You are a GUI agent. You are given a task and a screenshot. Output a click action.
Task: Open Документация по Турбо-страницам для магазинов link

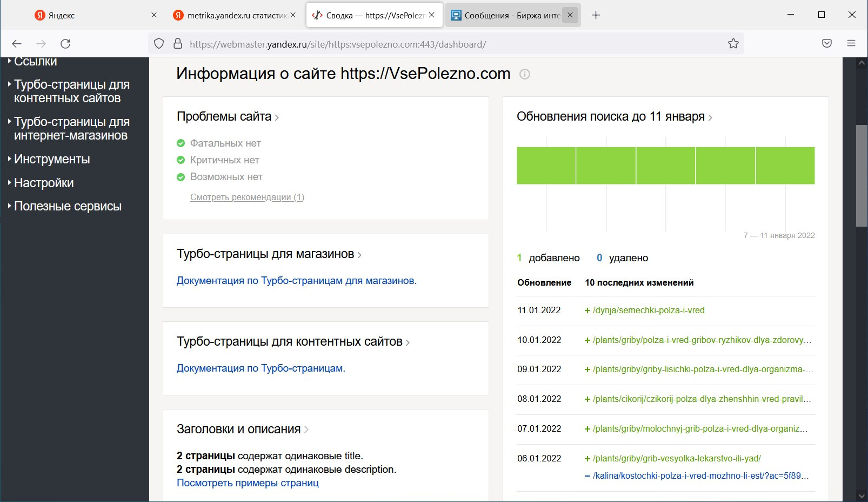[296, 281]
